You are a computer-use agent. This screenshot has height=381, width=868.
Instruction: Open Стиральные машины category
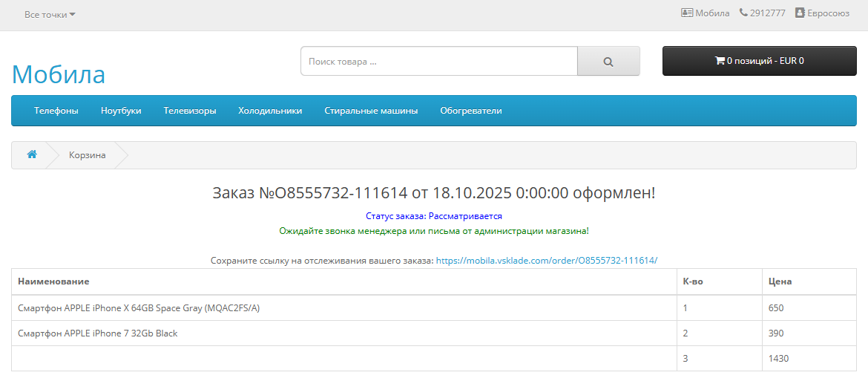tap(371, 111)
